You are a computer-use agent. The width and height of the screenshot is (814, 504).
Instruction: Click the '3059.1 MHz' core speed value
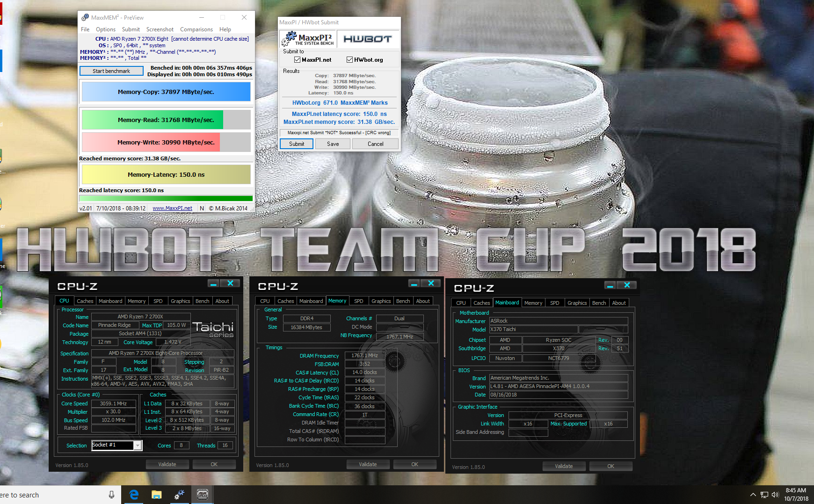113,403
